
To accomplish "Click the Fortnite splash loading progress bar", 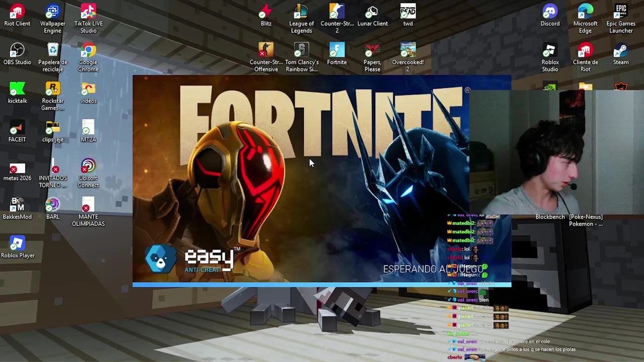I will pyautogui.click(x=322, y=285).
